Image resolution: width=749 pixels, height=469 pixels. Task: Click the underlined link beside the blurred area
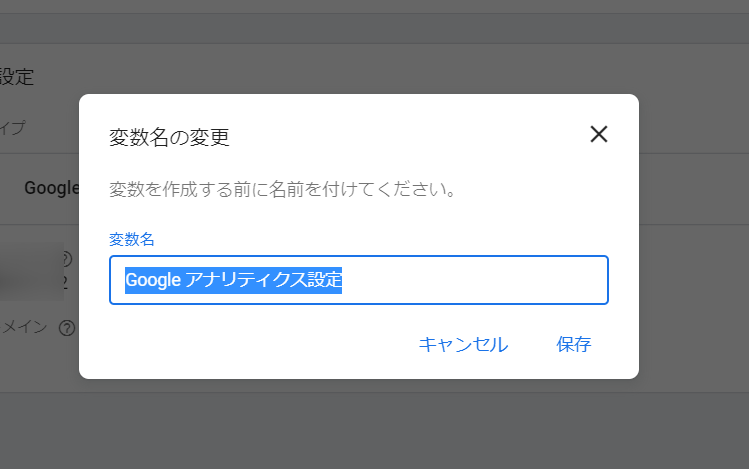[x=65, y=283]
